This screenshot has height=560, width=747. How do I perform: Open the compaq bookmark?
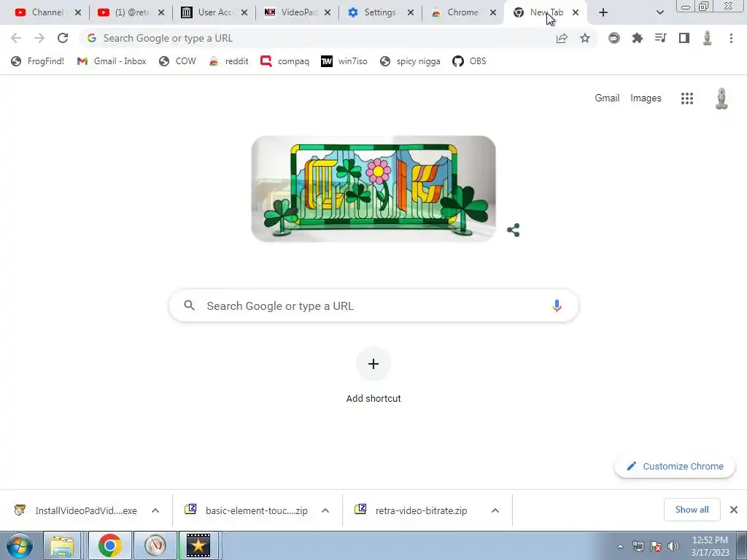coord(285,61)
